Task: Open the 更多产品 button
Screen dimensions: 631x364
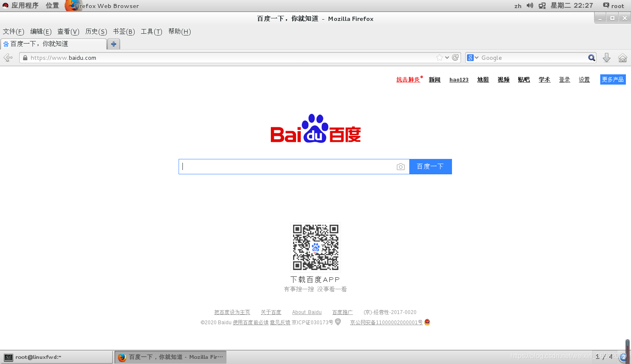Action: [x=613, y=79]
